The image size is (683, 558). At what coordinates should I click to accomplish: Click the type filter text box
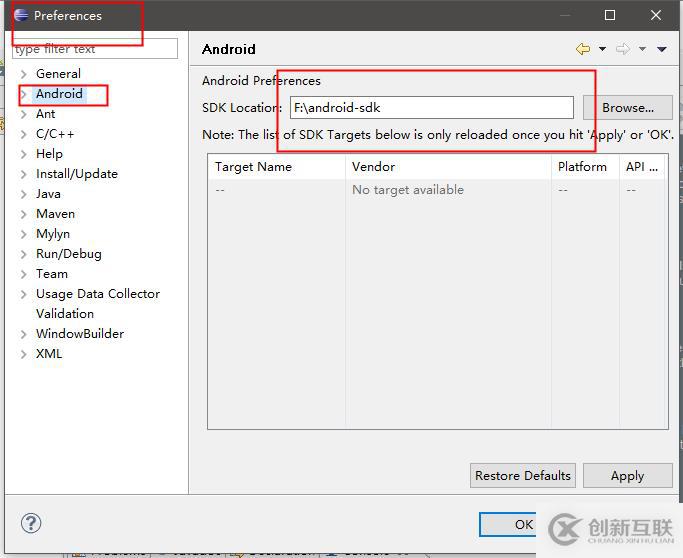tap(95, 48)
